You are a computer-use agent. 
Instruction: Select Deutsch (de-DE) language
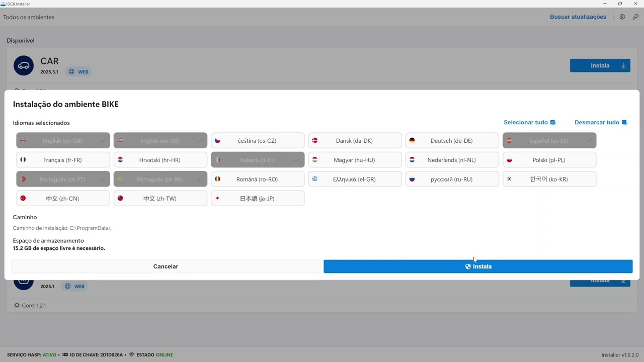(x=452, y=141)
